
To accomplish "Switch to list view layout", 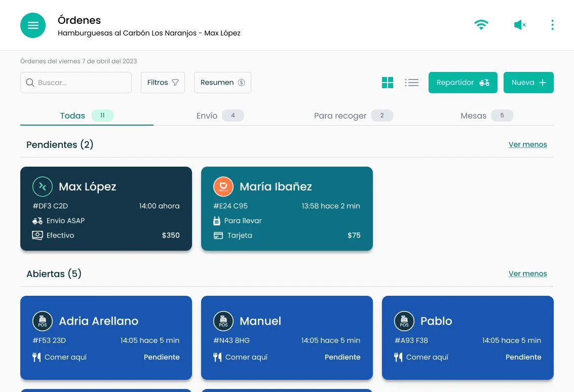I will [411, 83].
